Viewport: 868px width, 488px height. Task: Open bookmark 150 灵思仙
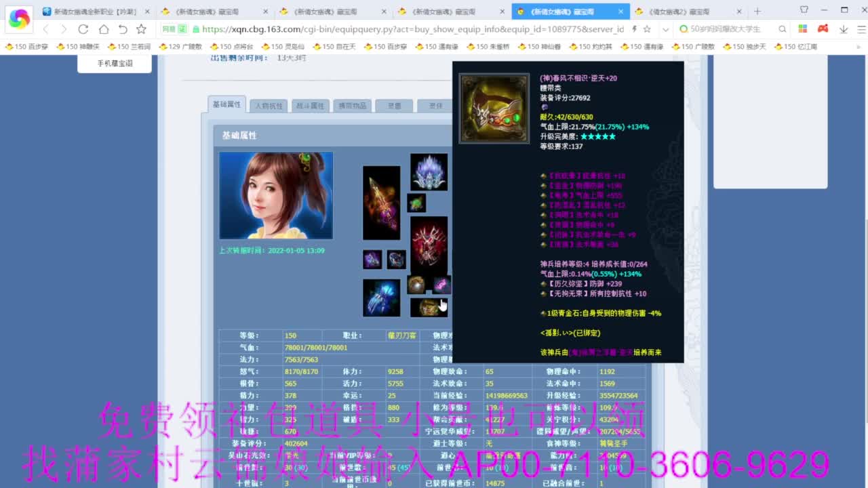[x=283, y=46]
